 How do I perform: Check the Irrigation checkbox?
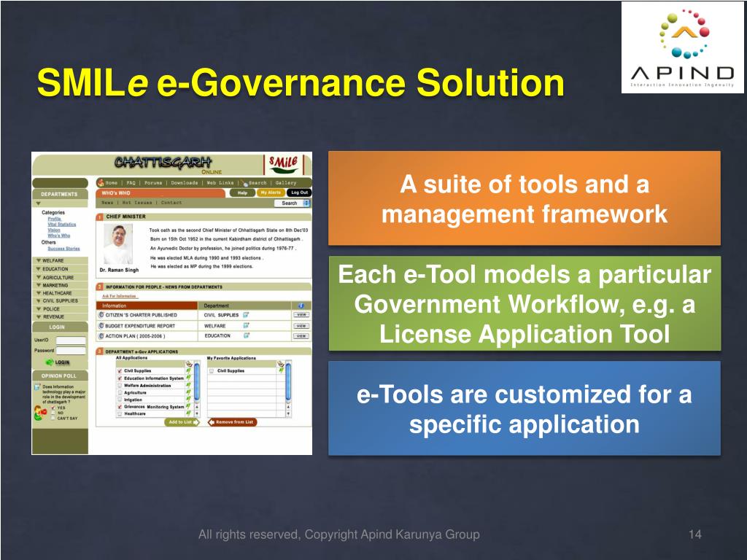click(x=120, y=400)
